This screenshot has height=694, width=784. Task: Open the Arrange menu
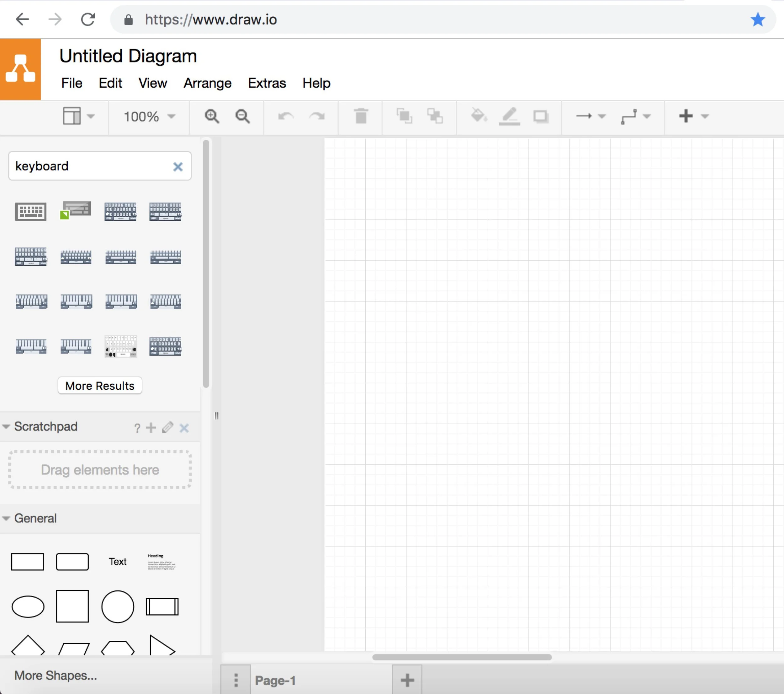tap(208, 83)
